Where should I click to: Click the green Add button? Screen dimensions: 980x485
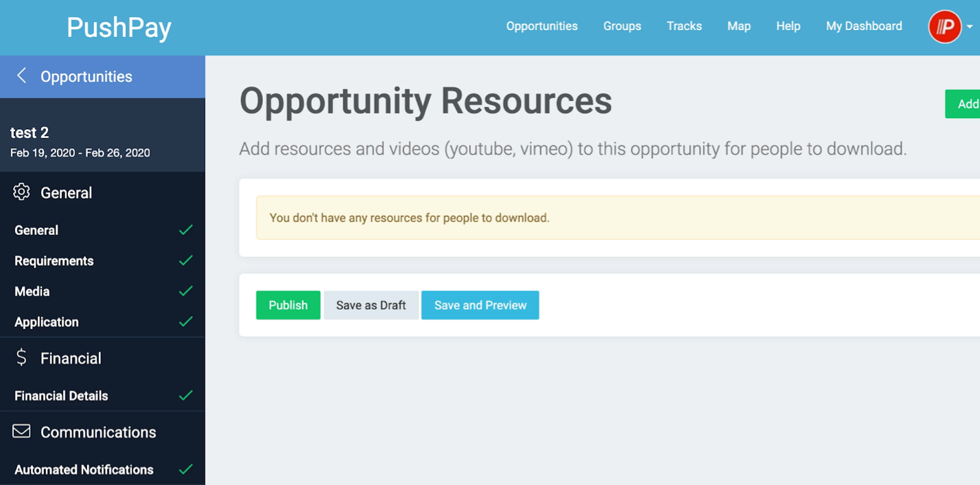(x=963, y=104)
